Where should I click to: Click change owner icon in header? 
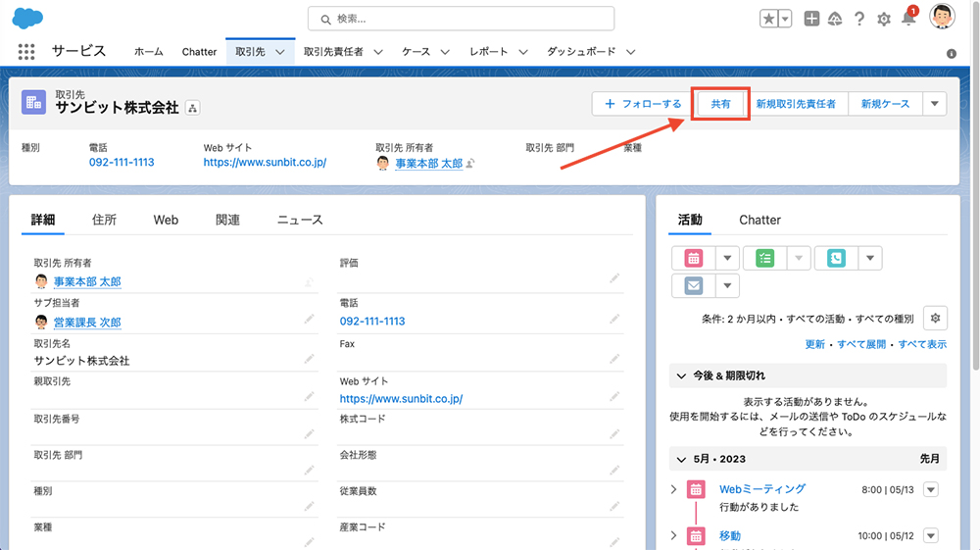point(470,163)
